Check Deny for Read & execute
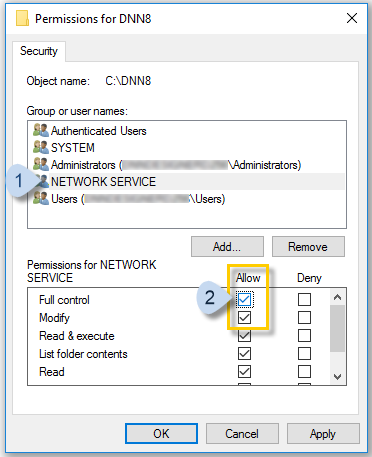 pyautogui.click(x=304, y=336)
